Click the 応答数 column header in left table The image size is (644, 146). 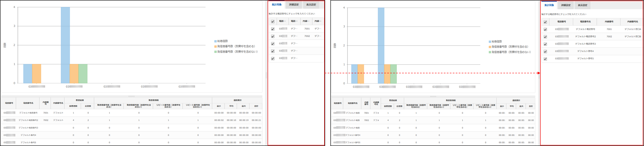coord(88,106)
